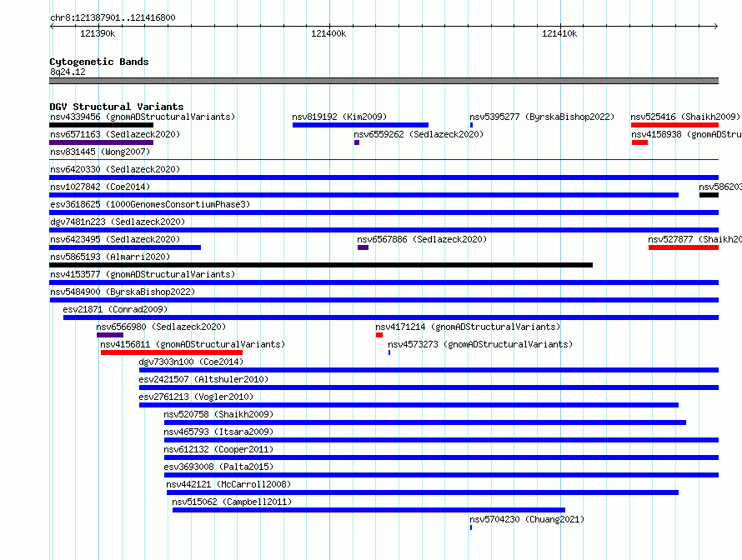Select the nsv6571163 (Sedlazeck2020) label
742x560 pixels.
point(115,134)
